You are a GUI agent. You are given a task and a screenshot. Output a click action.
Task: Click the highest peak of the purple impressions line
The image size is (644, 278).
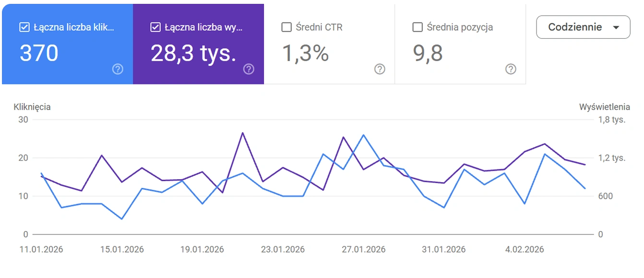[243, 133]
